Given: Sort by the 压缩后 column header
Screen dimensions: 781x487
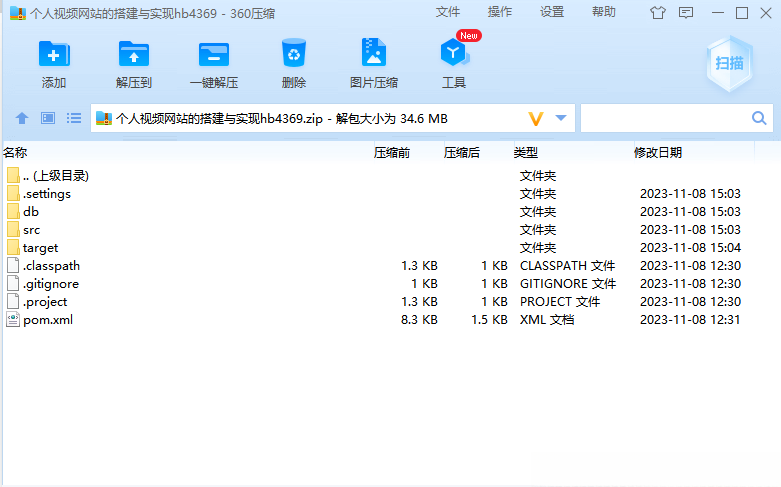Looking at the screenshot, I should click(461, 152).
